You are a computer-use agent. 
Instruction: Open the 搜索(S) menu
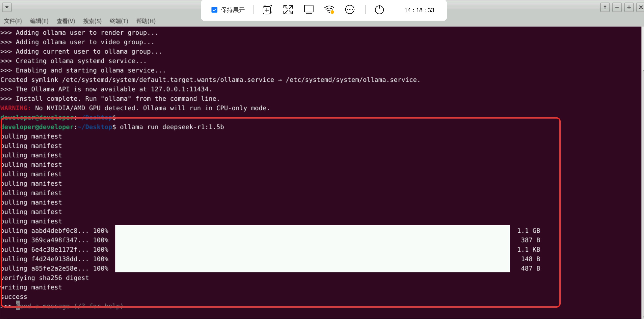[x=92, y=21]
